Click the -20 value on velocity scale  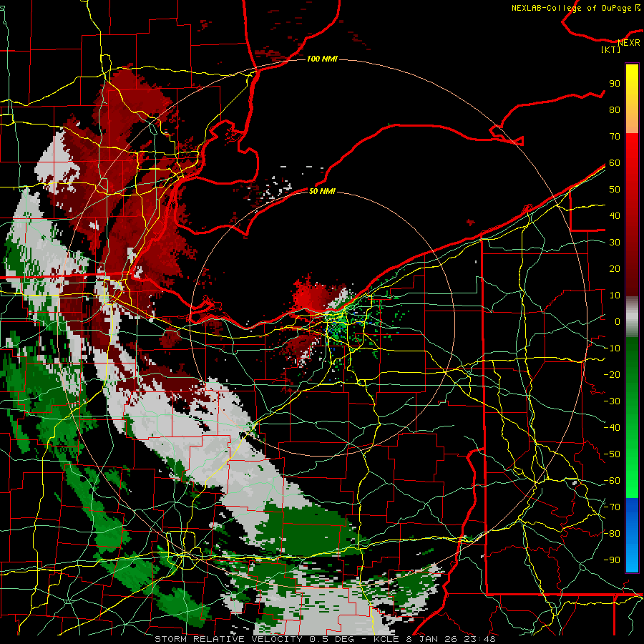pos(612,374)
